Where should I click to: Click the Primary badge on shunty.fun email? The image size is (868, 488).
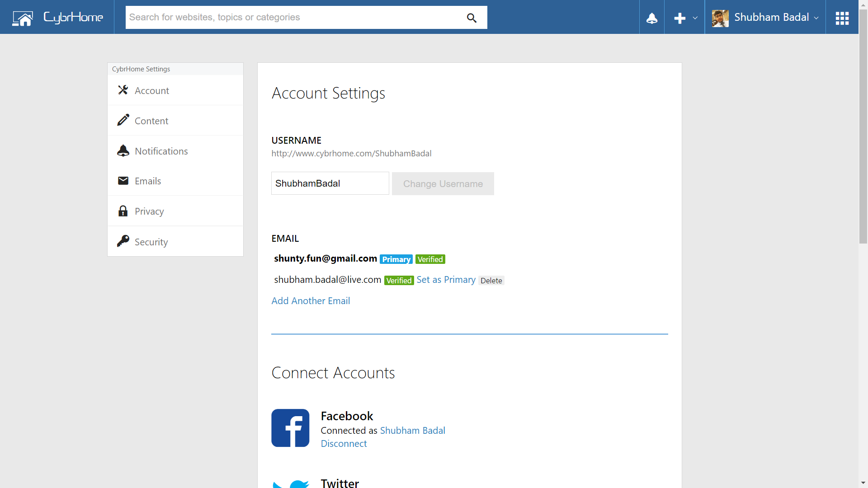coord(396,259)
